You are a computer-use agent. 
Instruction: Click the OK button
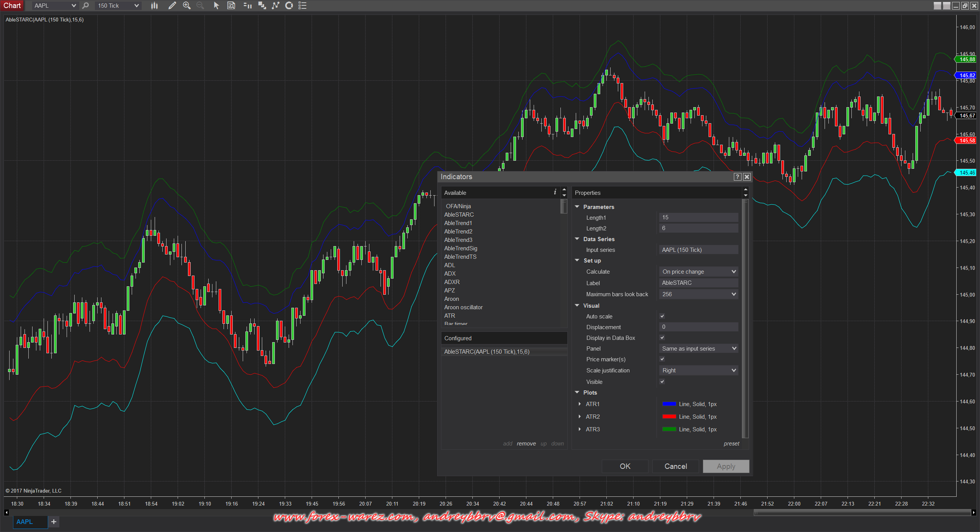click(x=625, y=466)
